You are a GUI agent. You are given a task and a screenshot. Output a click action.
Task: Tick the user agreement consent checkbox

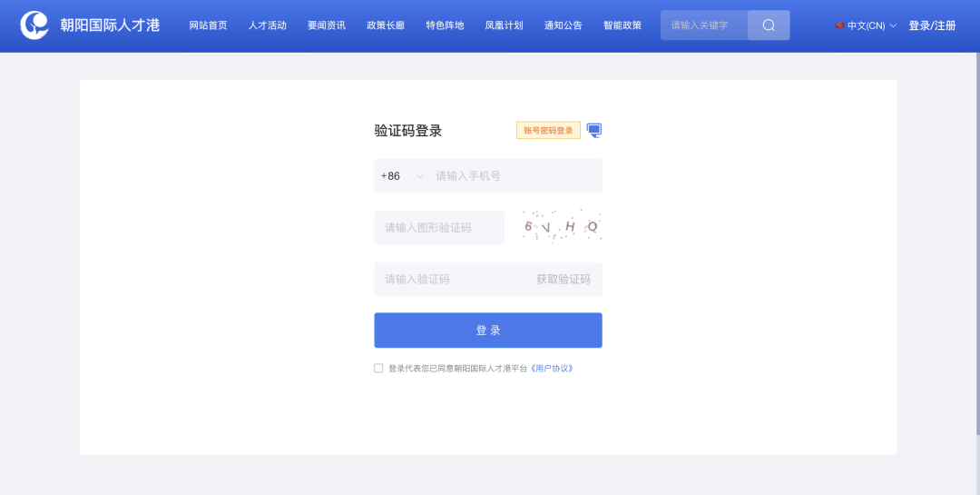pyautogui.click(x=378, y=369)
